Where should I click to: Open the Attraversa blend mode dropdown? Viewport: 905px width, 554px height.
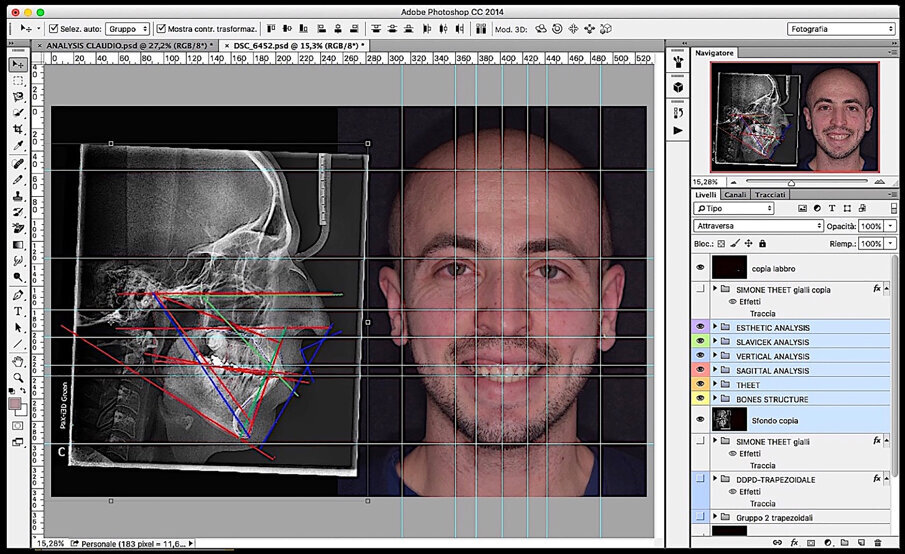tap(758, 226)
